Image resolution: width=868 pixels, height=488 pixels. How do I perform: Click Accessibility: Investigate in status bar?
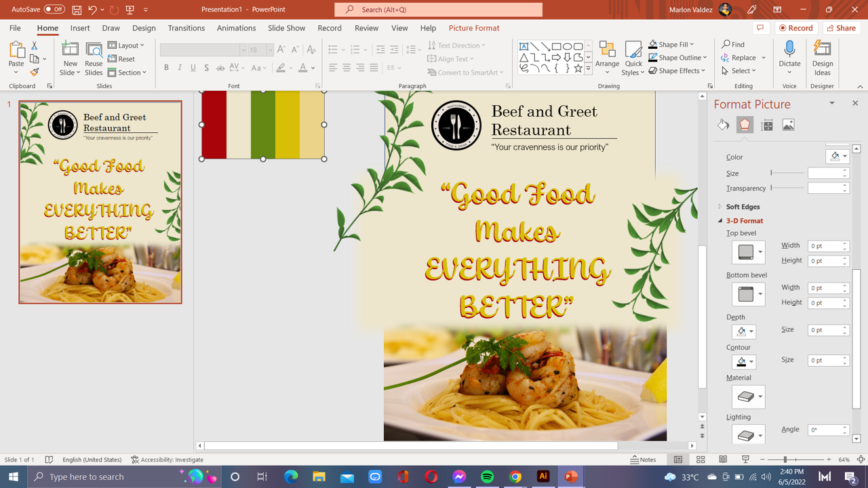[167, 460]
